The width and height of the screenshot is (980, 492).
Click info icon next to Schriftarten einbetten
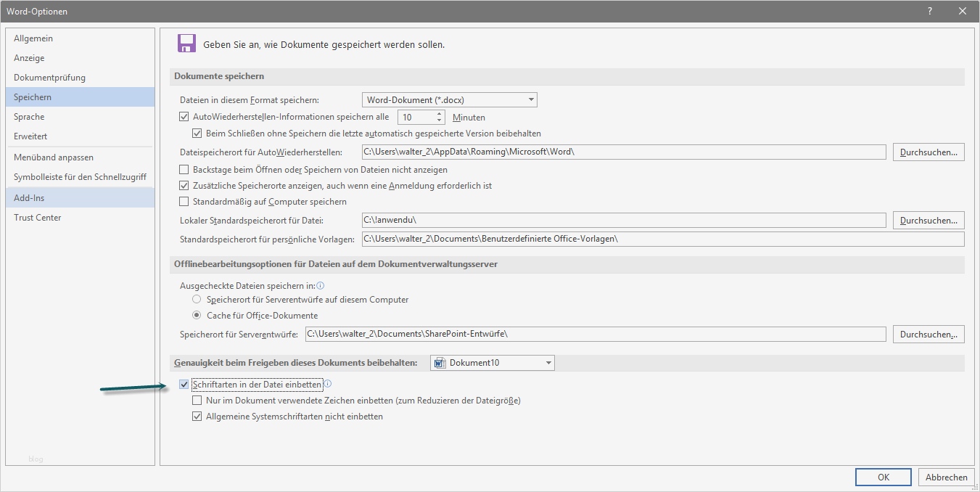pos(327,384)
